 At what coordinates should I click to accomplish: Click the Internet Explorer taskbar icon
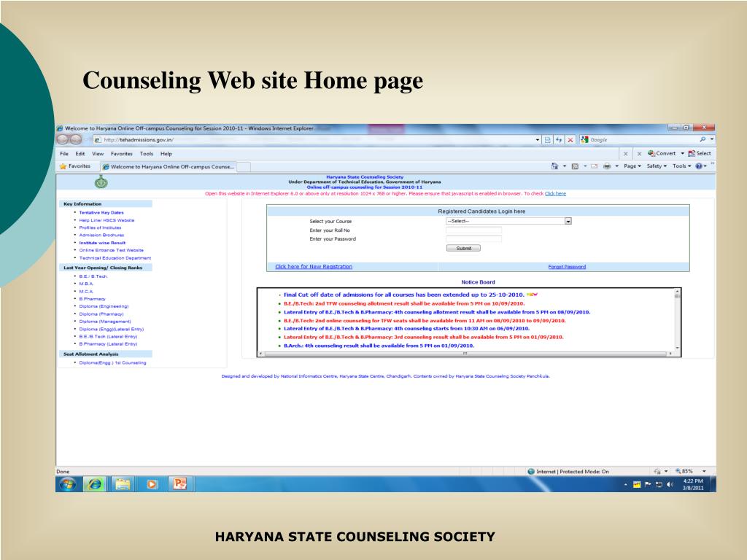pos(95,484)
